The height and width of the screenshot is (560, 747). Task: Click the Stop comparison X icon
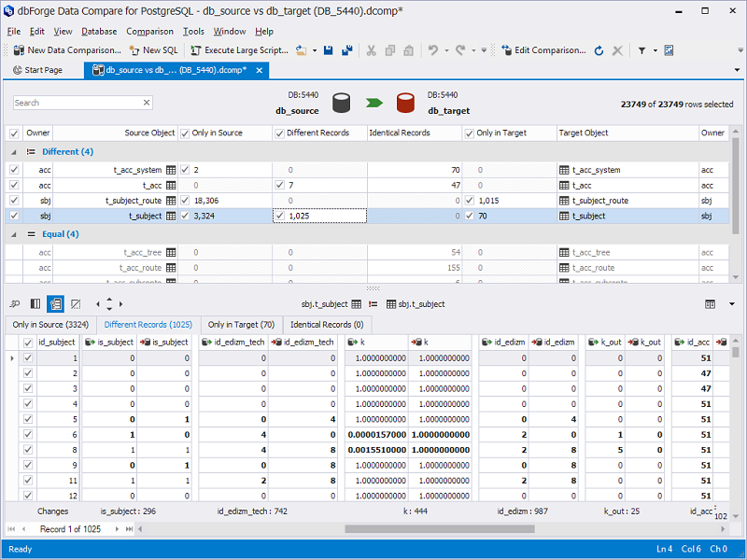[x=617, y=50]
